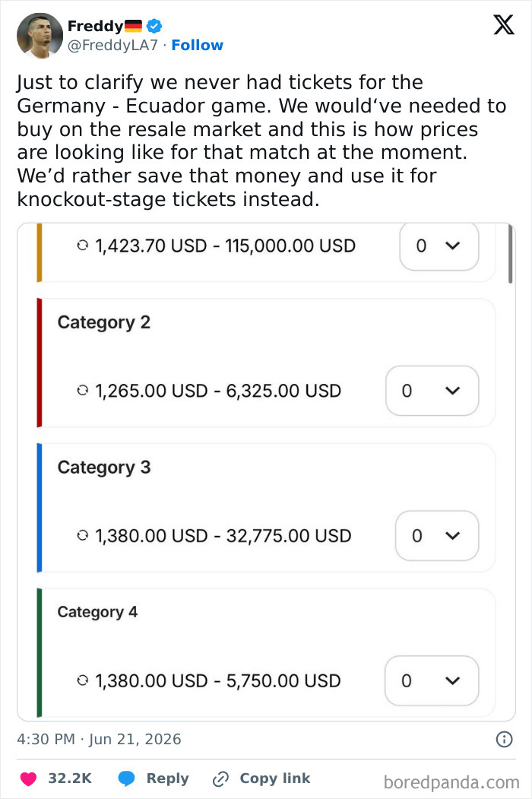Click Freddy's profile avatar photo
This screenshot has width=532, height=799.
[40, 36]
